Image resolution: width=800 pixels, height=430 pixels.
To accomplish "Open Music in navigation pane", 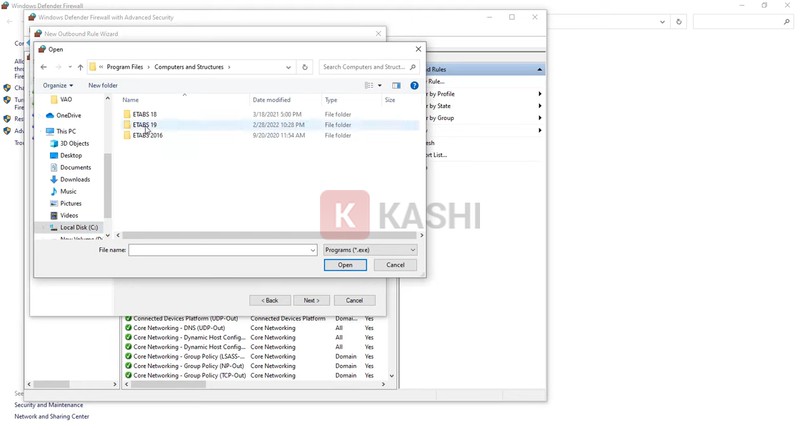I will click(68, 191).
